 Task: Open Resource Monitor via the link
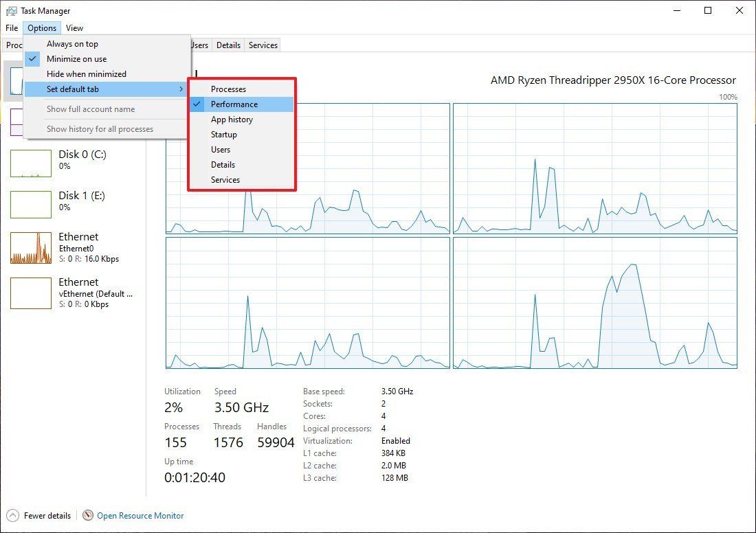pyautogui.click(x=140, y=515)
